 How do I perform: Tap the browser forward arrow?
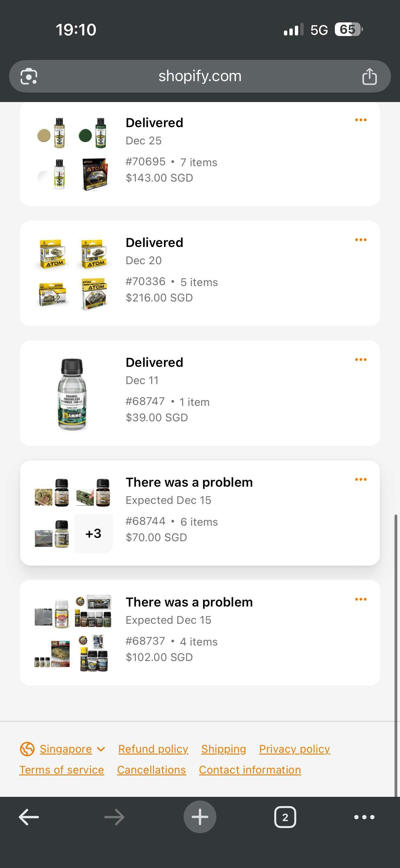coord(114,817)
